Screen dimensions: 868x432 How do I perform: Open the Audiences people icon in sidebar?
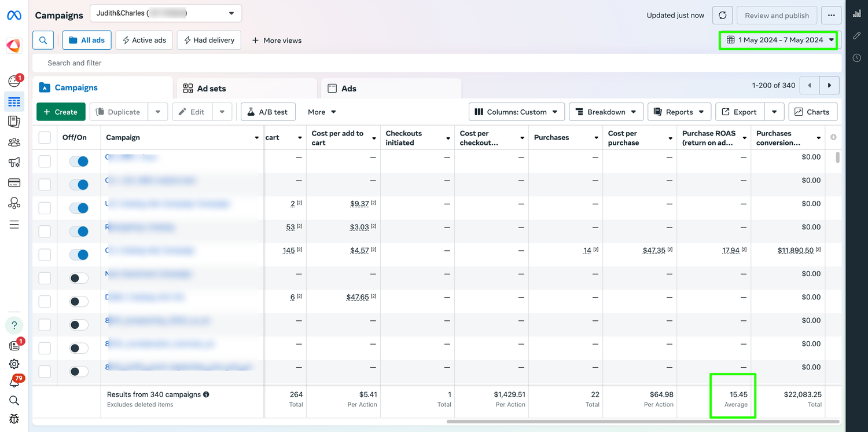pos(14,142)
